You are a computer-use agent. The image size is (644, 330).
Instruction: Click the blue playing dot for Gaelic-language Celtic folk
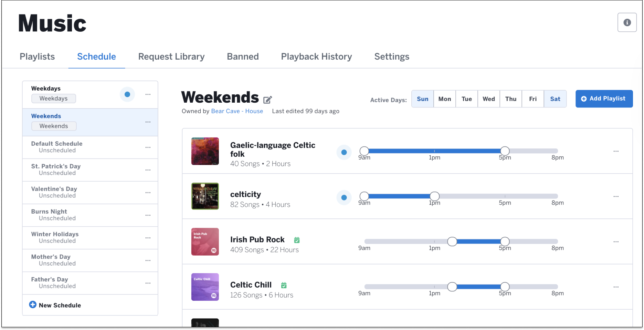click(344, 152)
